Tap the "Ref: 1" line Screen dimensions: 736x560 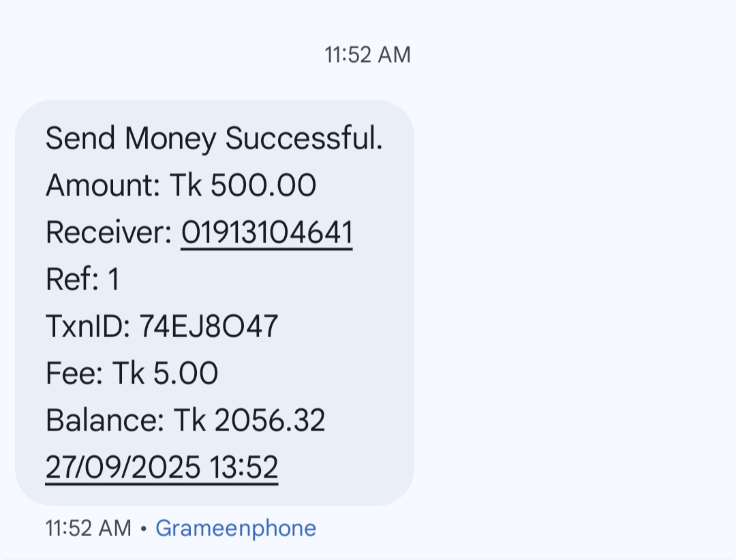tap(82, 280)
